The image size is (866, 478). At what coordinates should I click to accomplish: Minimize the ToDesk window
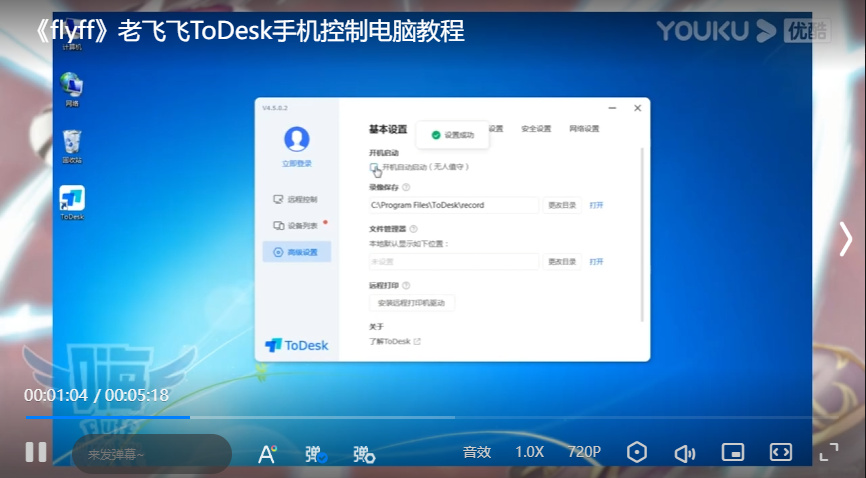tap(612, 108)
